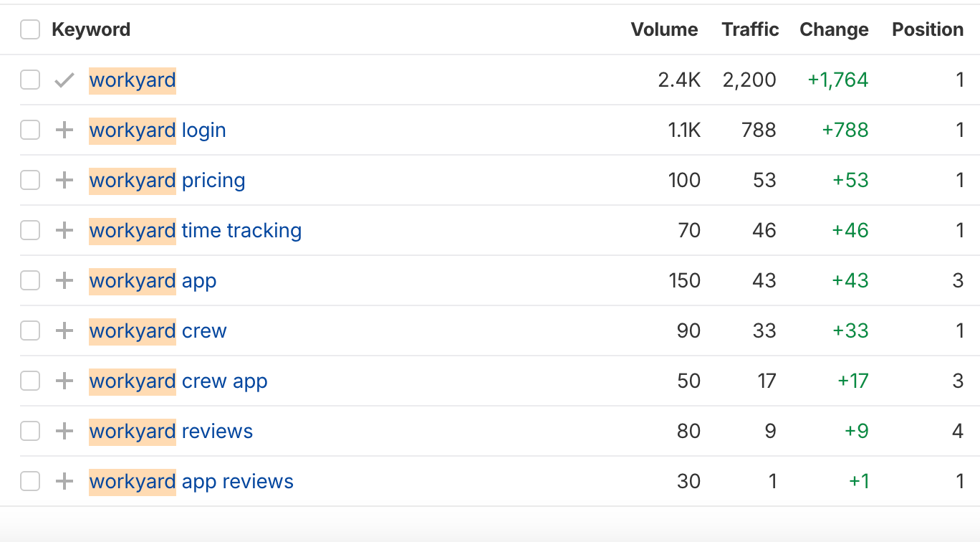980x542 pixels.
Task: Open the workyard app keyword link
Action: click(x=153, y=281)
